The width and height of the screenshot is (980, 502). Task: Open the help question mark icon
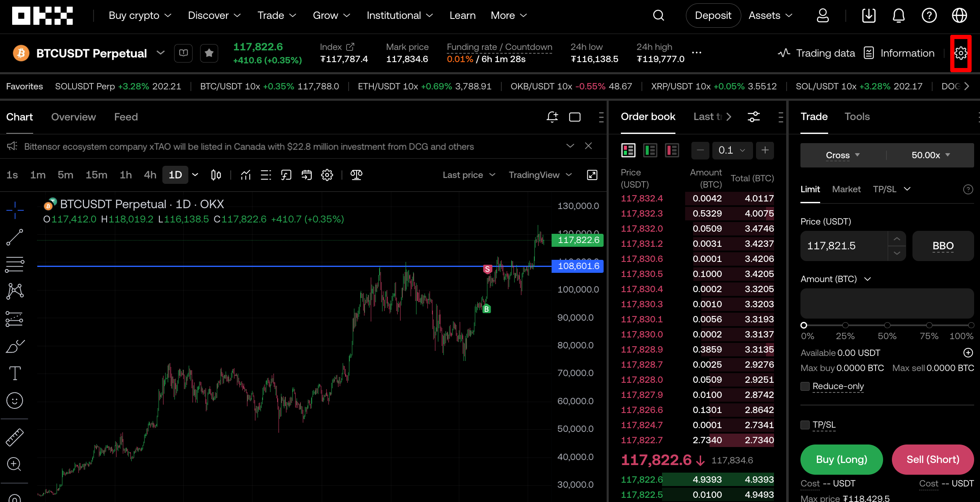pyautogui.click(x=929, y=16)
